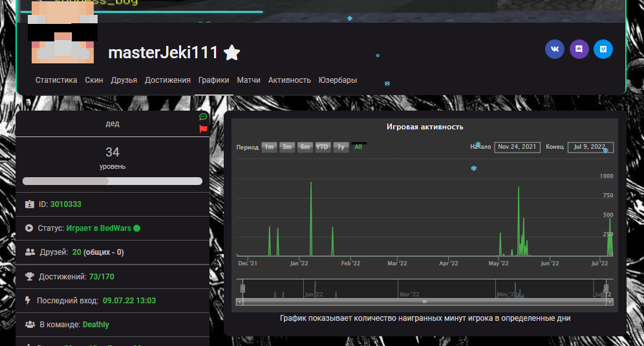
Task: Select the YTD period button
Action: coord(323,147)
